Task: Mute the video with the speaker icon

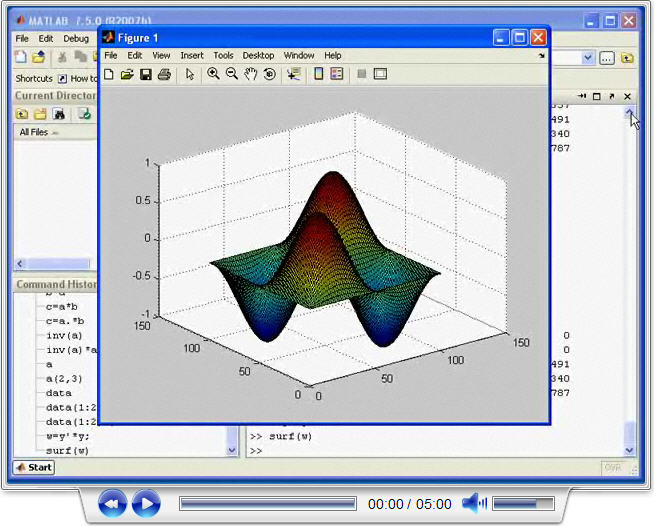Action: coord(474,503)
